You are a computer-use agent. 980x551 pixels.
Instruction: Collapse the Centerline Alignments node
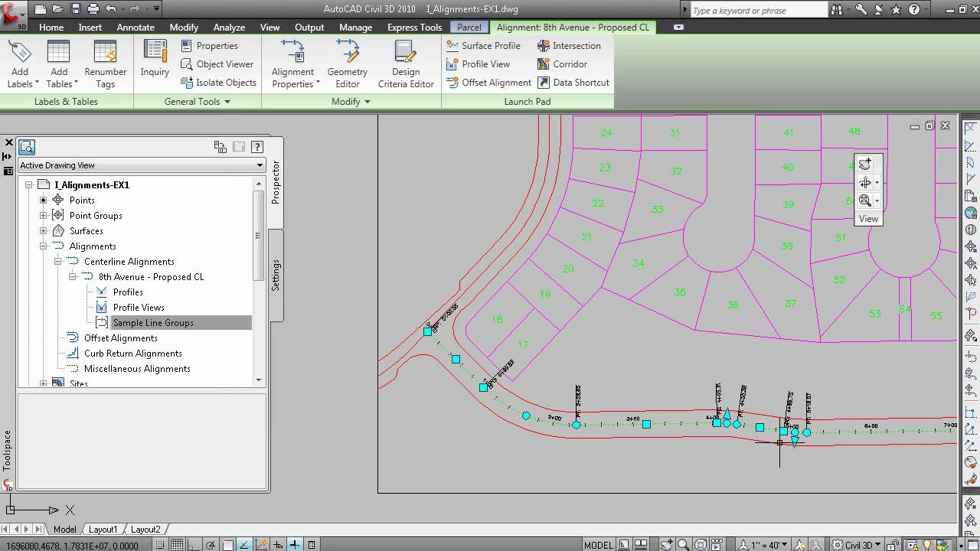pos(58,262)
